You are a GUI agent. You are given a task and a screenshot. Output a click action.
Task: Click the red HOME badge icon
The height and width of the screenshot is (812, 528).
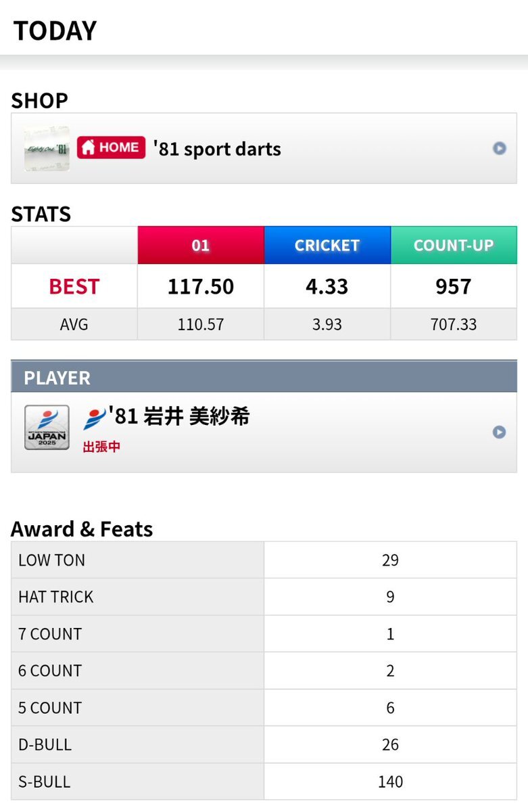click(111, 148)
